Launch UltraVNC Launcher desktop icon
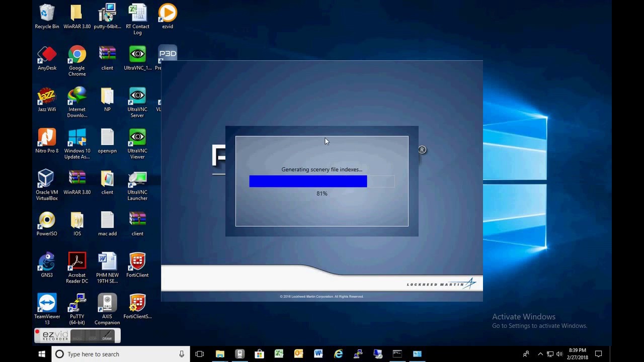Image resolution: width=644 pixels, height=362 pixels. click(x=137, y=185)
